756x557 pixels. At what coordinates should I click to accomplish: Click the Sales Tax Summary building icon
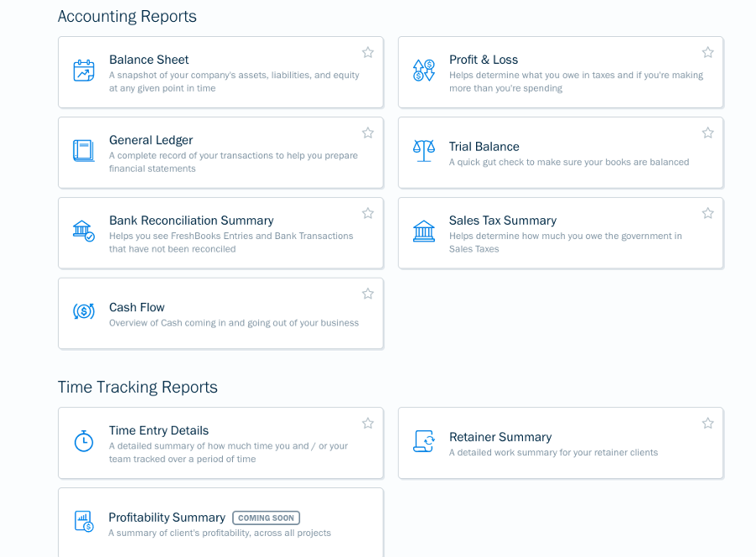coord(424,231)
